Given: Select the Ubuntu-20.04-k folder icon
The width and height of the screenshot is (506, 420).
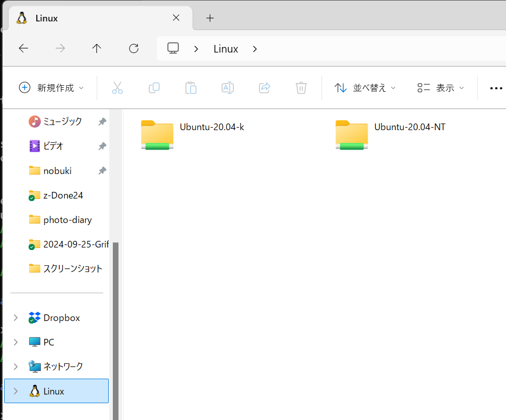Looking at the screenshot, I should coord(157,135).
